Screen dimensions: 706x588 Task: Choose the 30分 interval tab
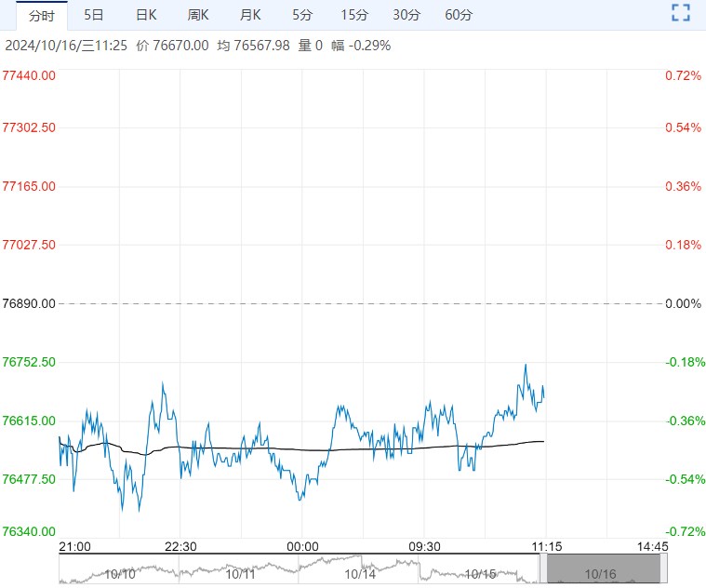click(406, 15)
